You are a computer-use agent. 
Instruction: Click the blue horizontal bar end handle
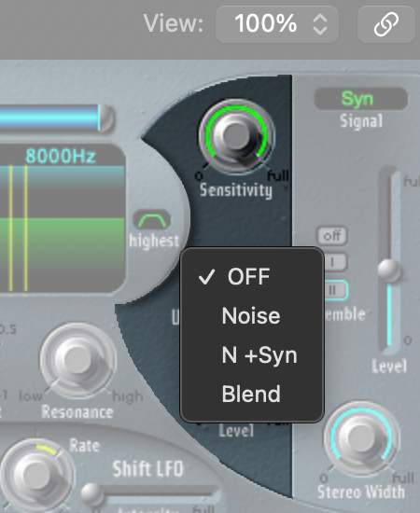coord(106,118)
